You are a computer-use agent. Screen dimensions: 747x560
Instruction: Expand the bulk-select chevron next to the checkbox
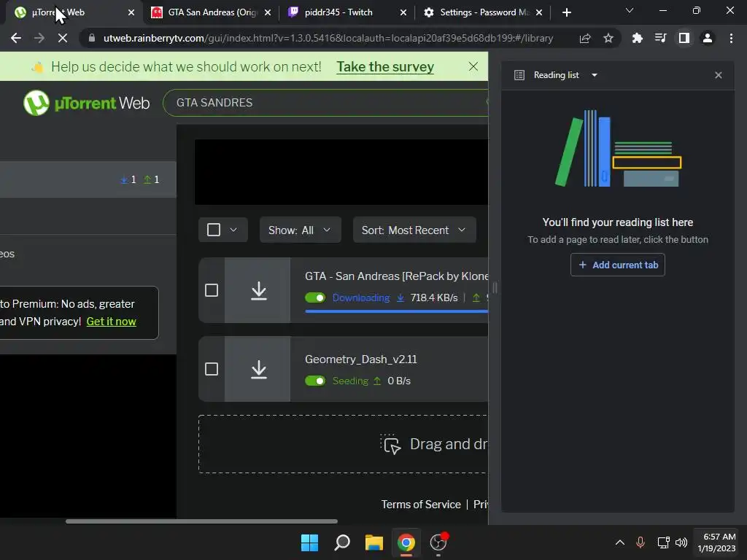233,230
